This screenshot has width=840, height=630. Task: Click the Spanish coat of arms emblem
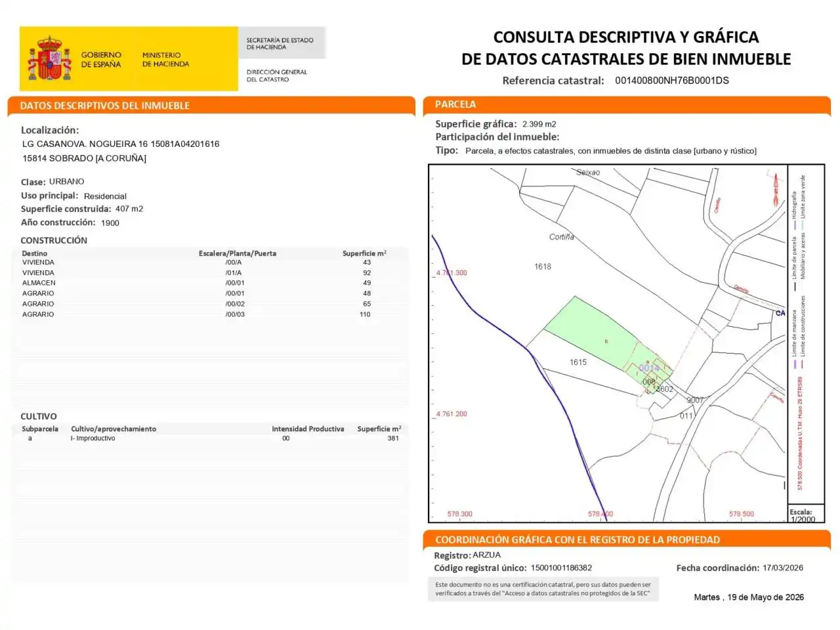[49, 58]
